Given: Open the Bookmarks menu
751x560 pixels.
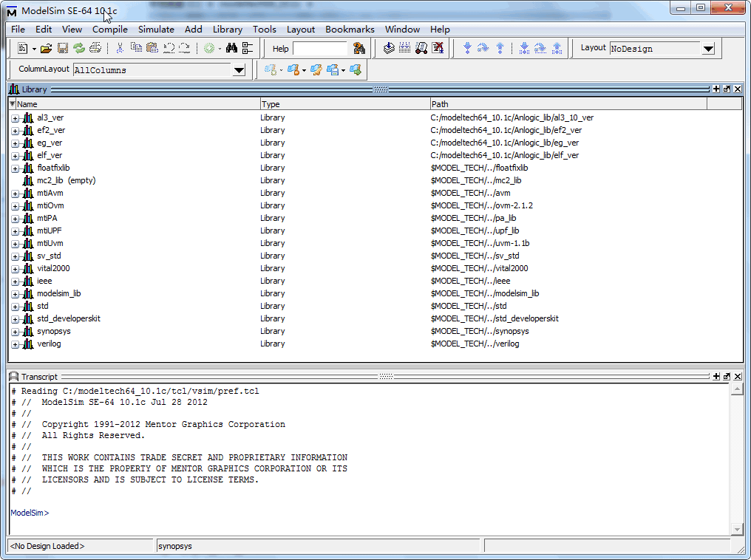Looking at the screenshot, I should (350, 29).
